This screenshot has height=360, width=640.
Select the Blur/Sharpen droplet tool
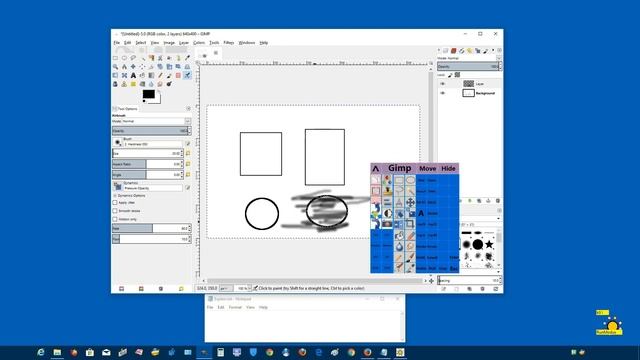pyautogui.click(x=151, y=84)
